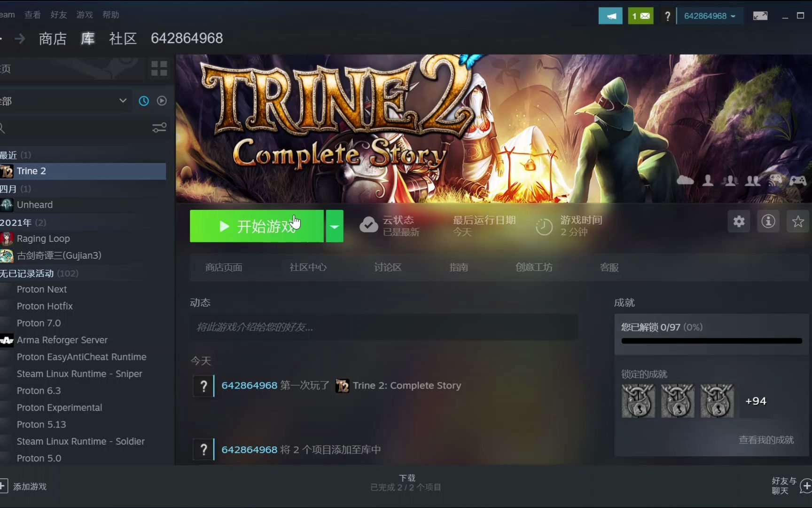812x508 pixels.
Task: Open 642864968 link in first-played activity
Action: (249, 386)
